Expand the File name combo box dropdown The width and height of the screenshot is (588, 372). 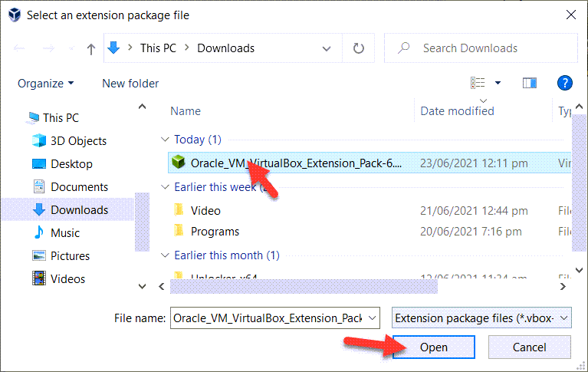[373, 318]
